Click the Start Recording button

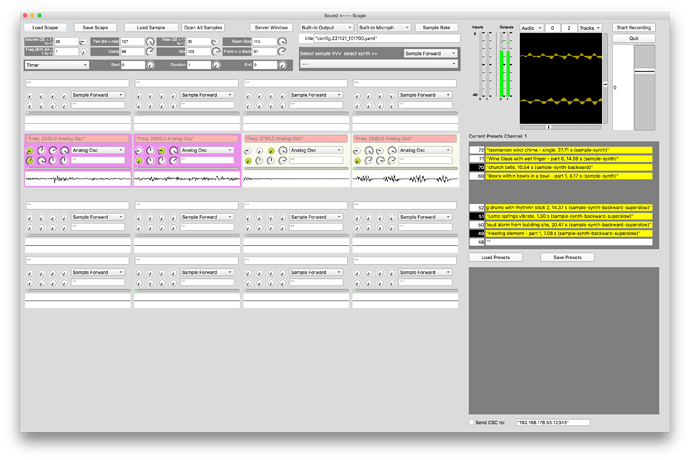coord(634,27)
